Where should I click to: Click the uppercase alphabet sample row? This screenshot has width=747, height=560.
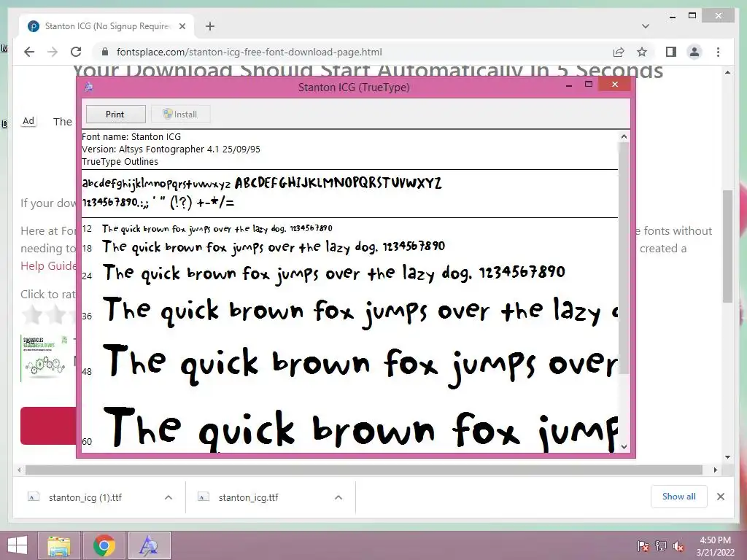pyautogui.click(x=338, y=183)
